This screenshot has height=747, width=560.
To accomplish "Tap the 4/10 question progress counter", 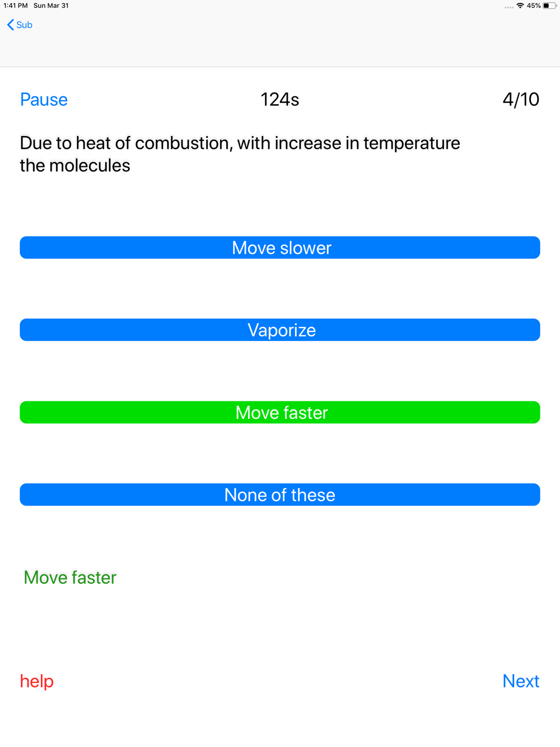I will (x=521, y=99).
